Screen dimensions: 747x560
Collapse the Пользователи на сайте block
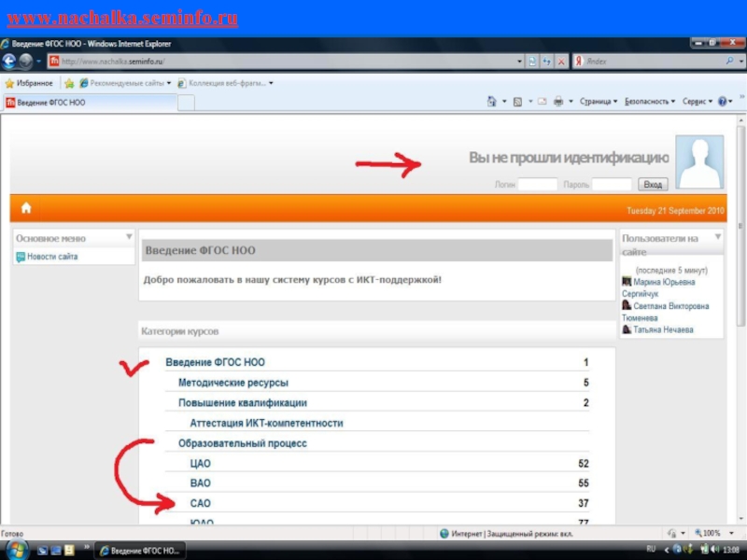pyautogui.click(x=717, y=237)
